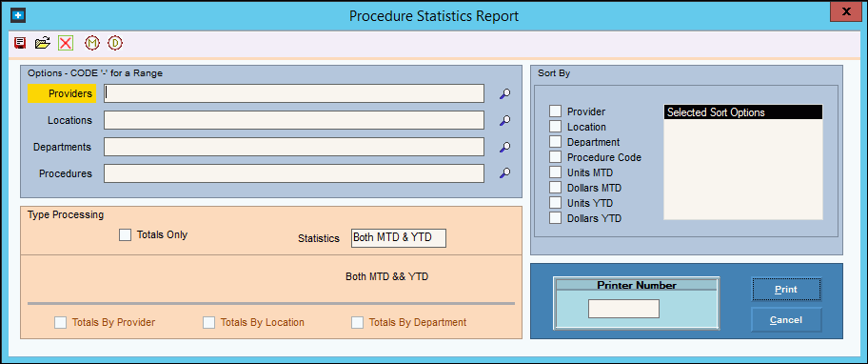Click the app icon in title bar
The image size is (868, 364).
18,15
